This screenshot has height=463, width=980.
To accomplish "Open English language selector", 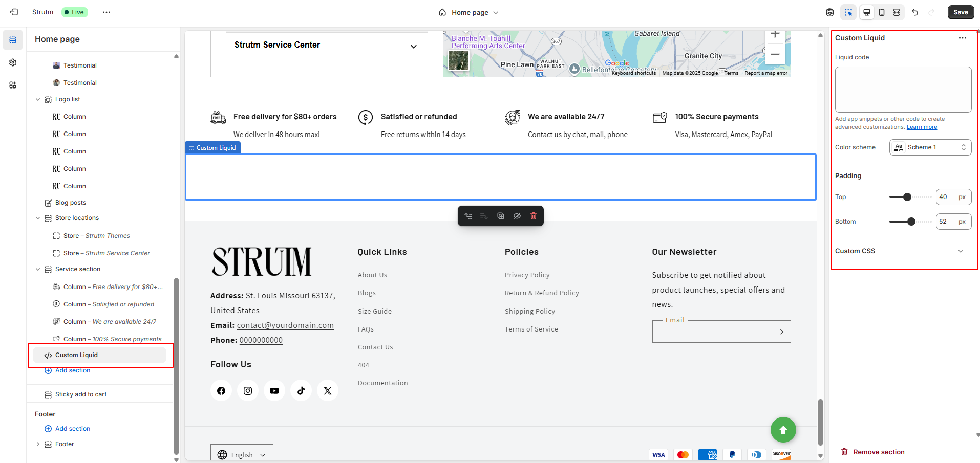I will [242, 454].
